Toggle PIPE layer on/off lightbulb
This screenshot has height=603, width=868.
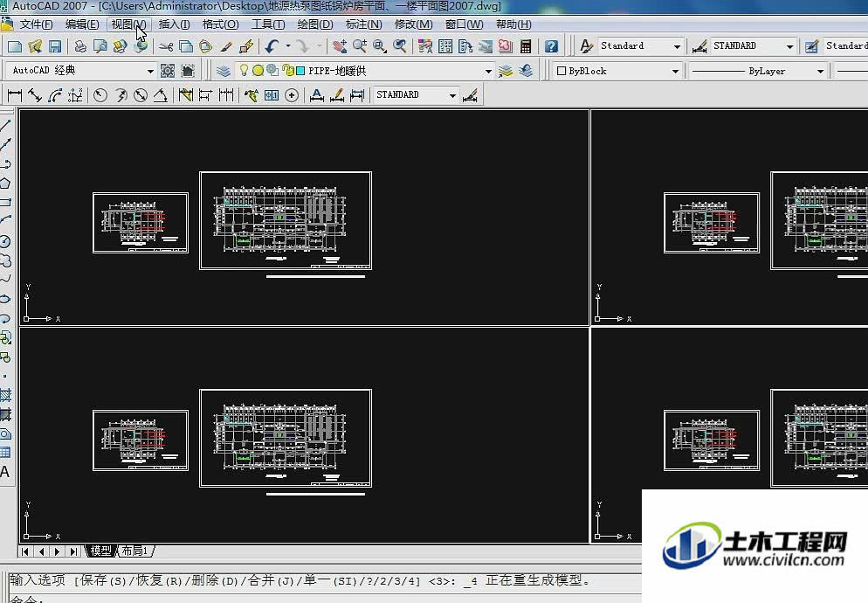click(244, 71)
